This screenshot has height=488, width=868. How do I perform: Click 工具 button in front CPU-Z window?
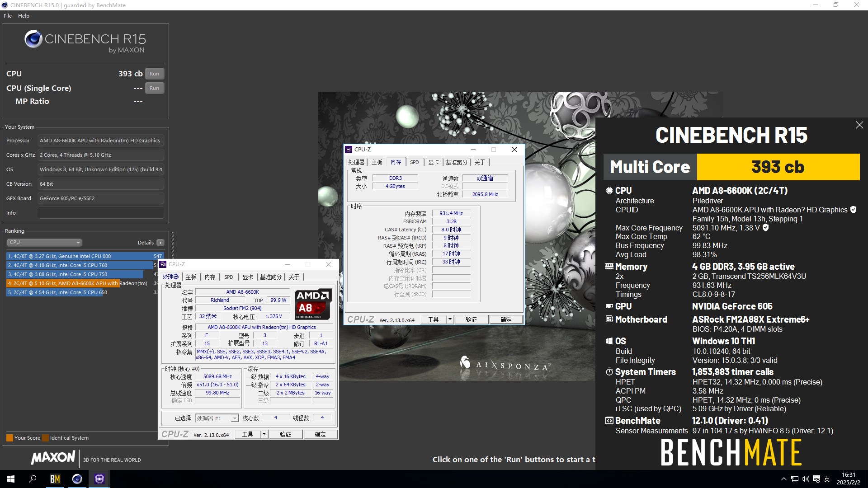click(248, 434)
